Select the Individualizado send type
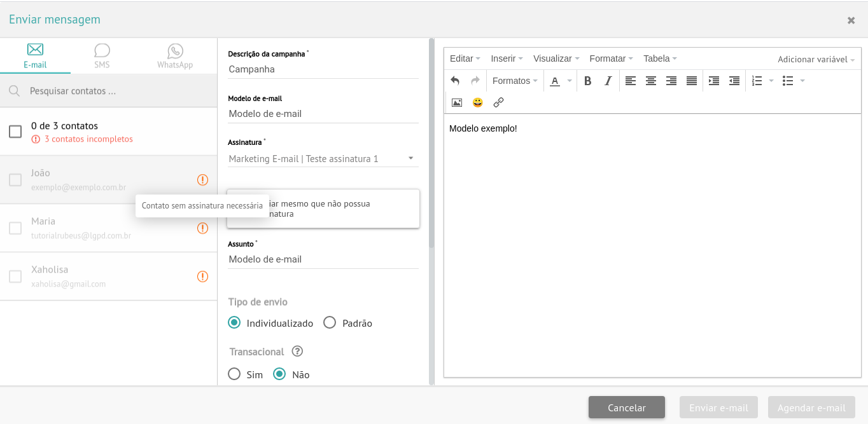 point(234,323)
